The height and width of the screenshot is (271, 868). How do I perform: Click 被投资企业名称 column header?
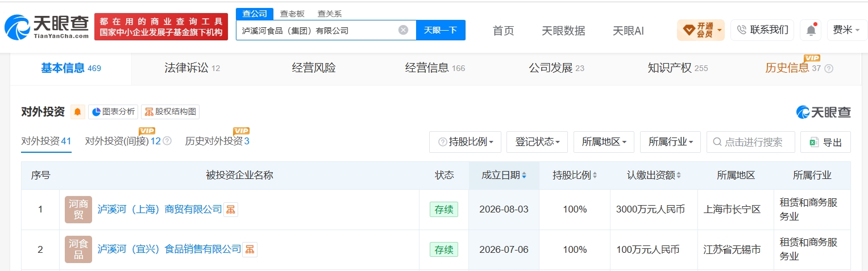click(x=239, y=176)
